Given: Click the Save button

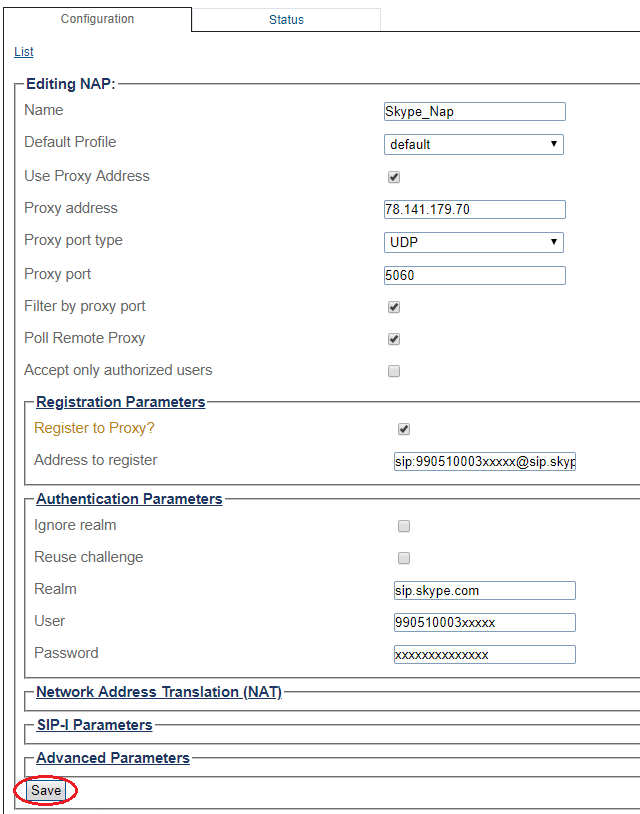Looking at the screenshot, I should [46, 791].
